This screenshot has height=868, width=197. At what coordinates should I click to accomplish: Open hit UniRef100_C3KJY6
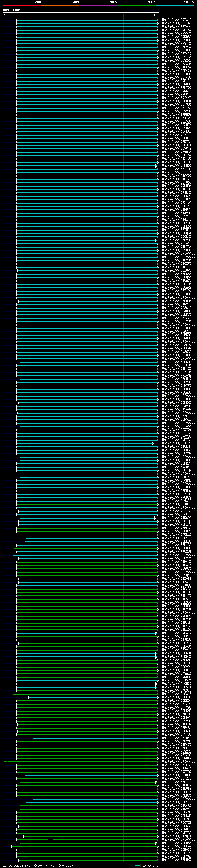(x=177, y=477)
